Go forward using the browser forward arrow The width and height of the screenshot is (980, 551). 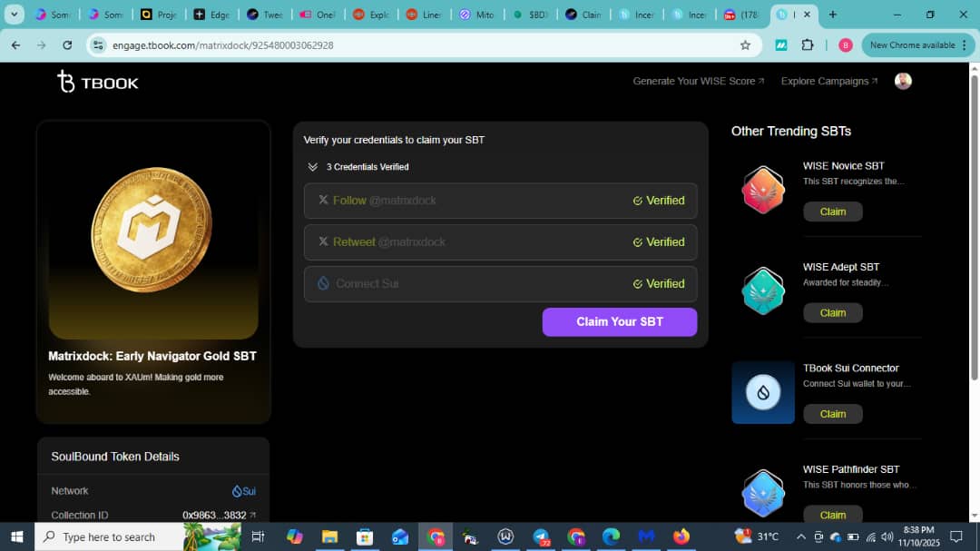click(41, 45)
